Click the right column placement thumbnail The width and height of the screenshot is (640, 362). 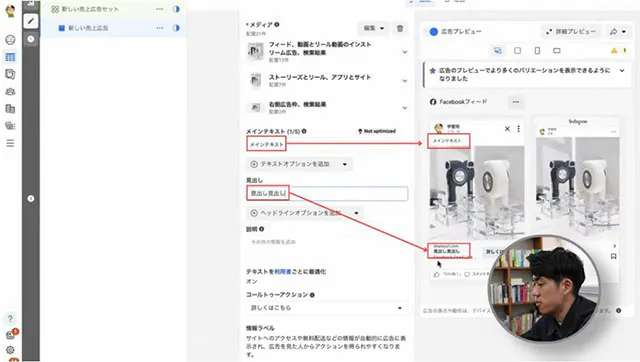[x=256, y=107]
